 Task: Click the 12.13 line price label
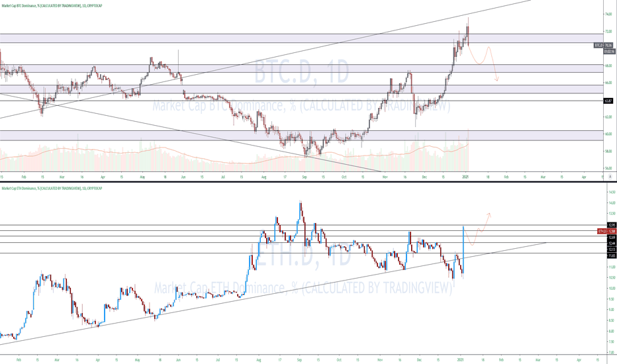(611, 250)
